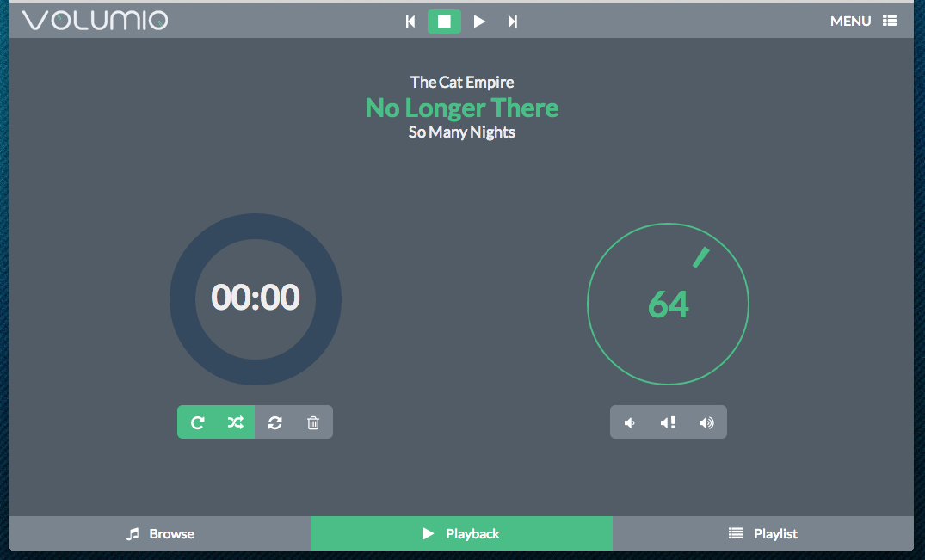Click the circular 00:00 progress ring
The height and width of the screenshot is (560, 925).
point(256,298)
